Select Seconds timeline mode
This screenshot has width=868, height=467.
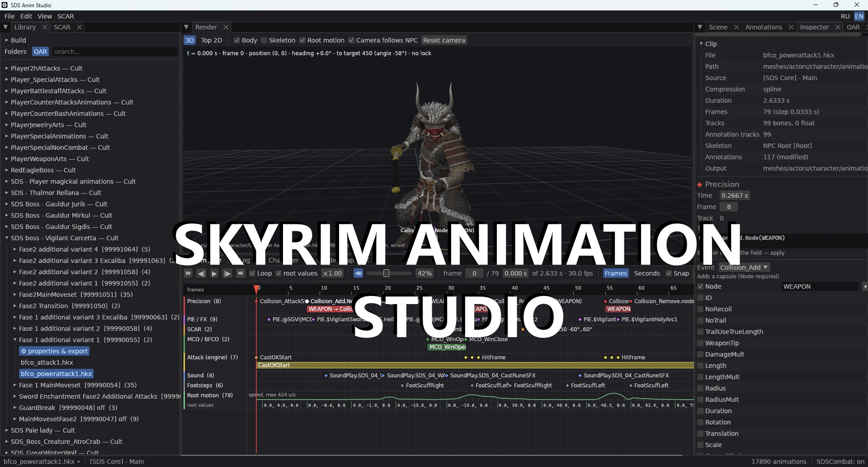click(x=647, y=273)
